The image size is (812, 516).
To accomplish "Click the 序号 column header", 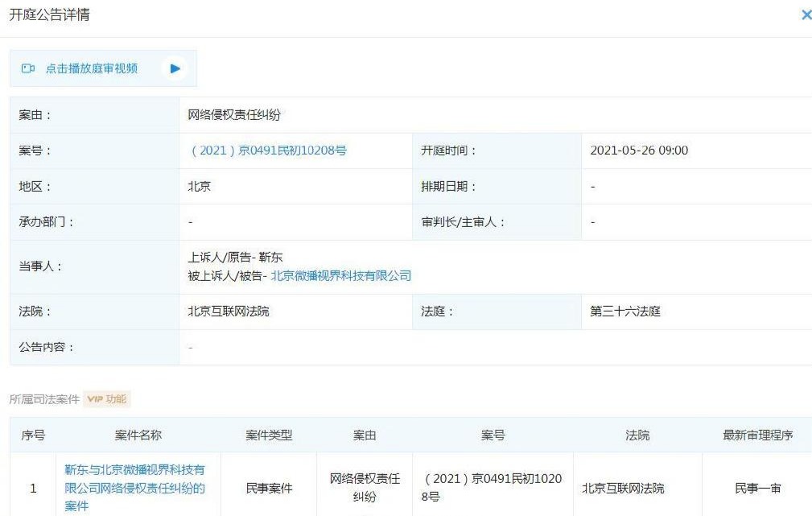I will 33,435.
